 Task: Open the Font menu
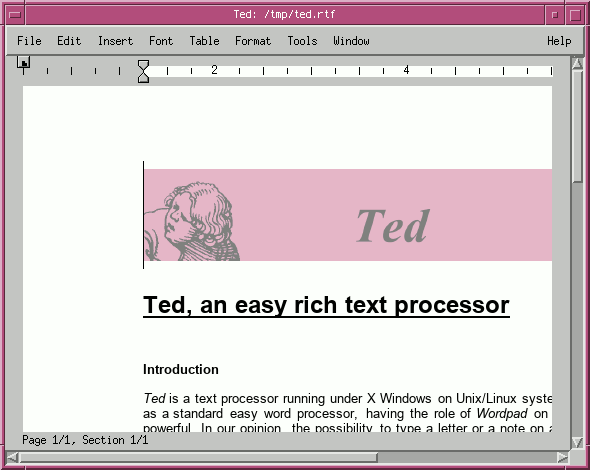tap(161, 41)
